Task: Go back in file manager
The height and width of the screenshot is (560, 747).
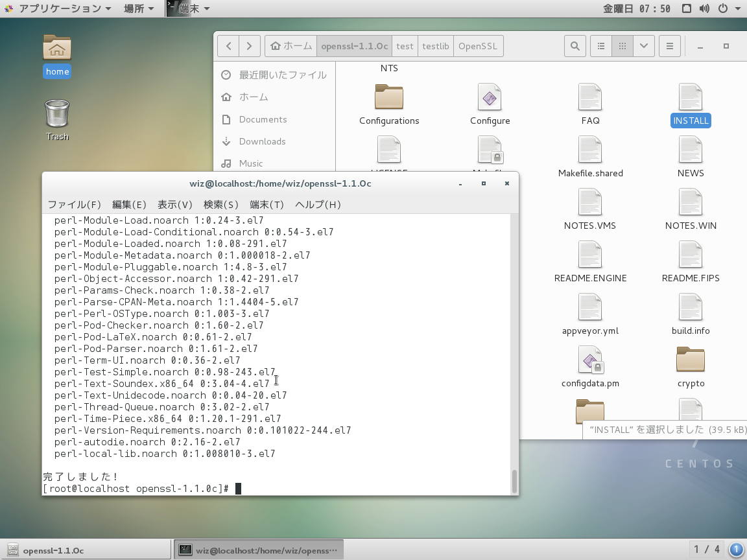Action: coord(228,46)
